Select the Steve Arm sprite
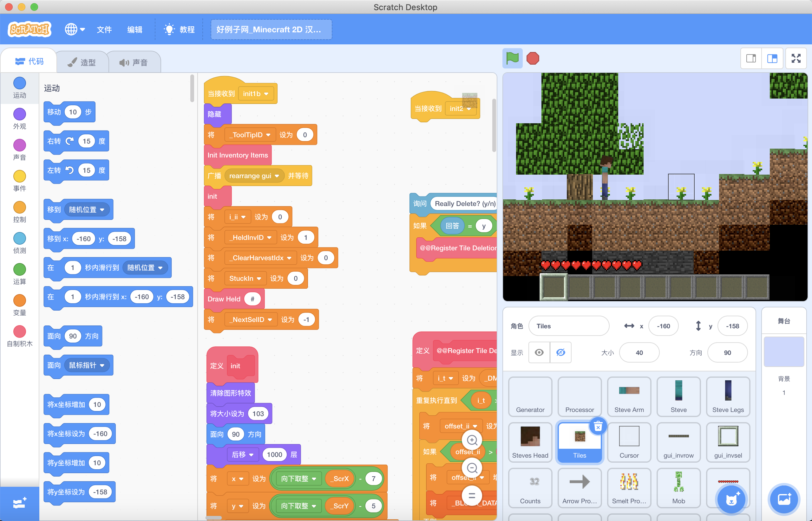This screenshot has height=521, width=812. 629,397
